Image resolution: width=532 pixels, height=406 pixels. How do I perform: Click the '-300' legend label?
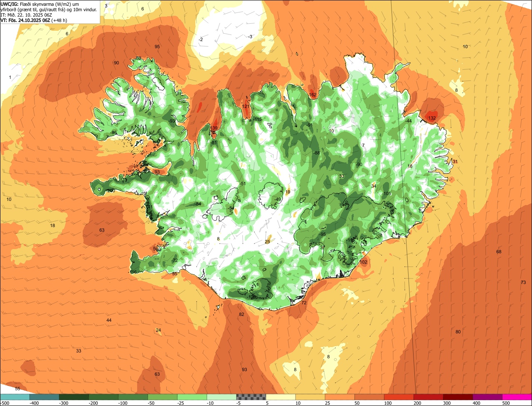(x=63, y=403)
